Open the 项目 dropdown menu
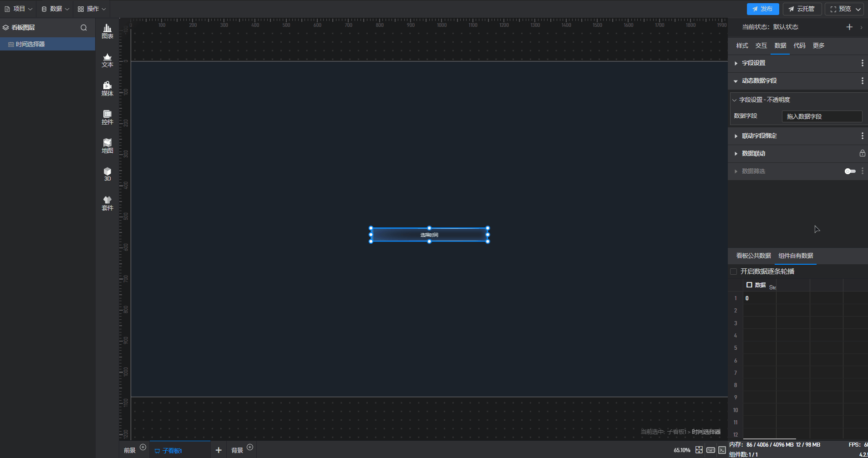Viewport: 868px width, 458px height. pos(19,9)
